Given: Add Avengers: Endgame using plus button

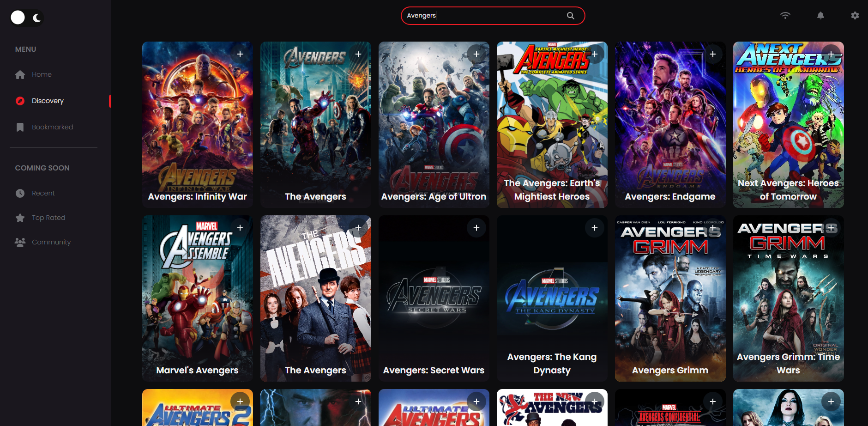Looking at the screenshot, I should point(713,54).
